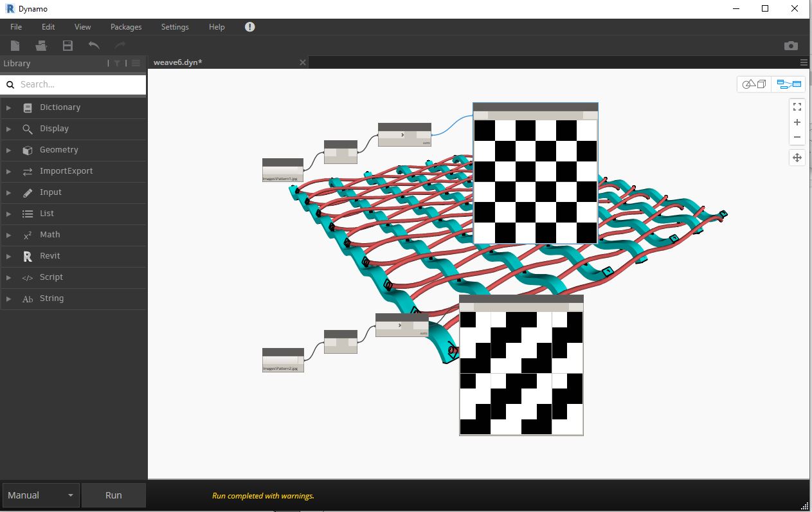Expand the Input category arrow
Image resolution: width=812 pixels, height=512 pixels.
8,193
